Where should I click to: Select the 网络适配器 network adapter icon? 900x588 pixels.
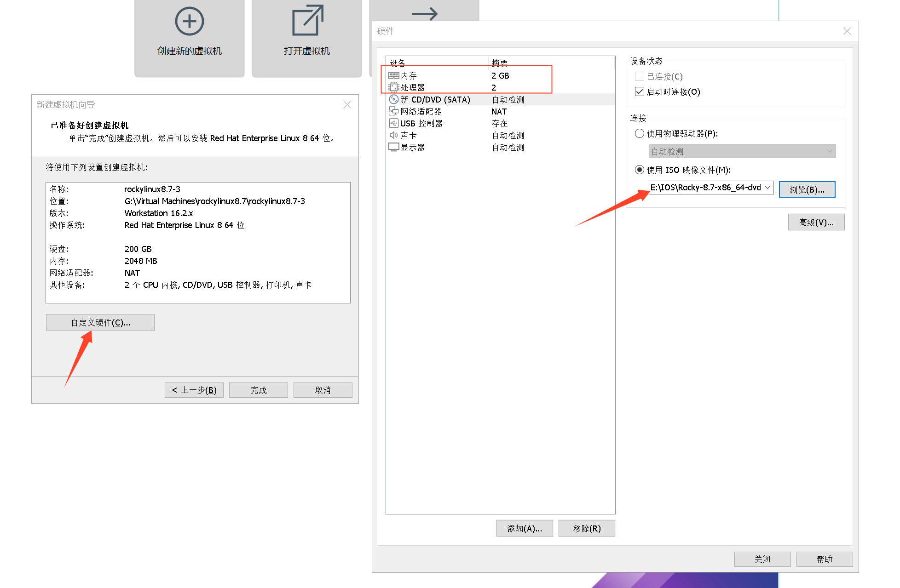click(x=393, y=111)
